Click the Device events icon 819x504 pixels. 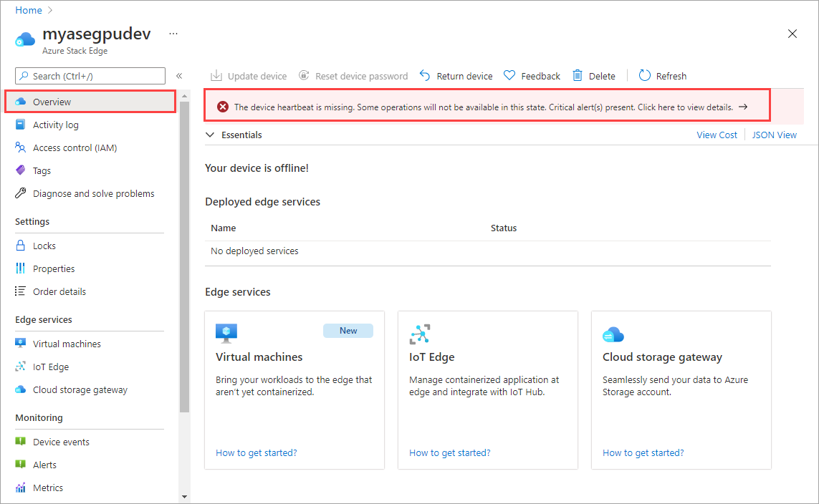point(20,442)
